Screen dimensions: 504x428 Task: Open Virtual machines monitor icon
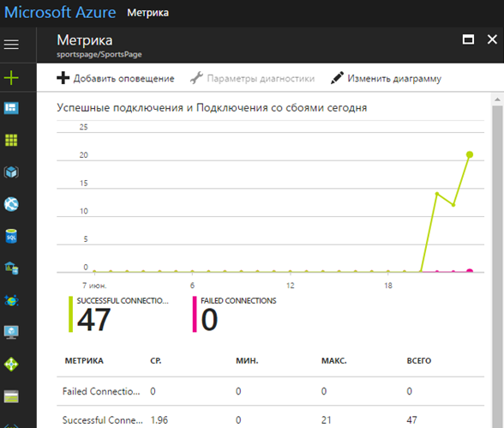click(x=11, y=332)
